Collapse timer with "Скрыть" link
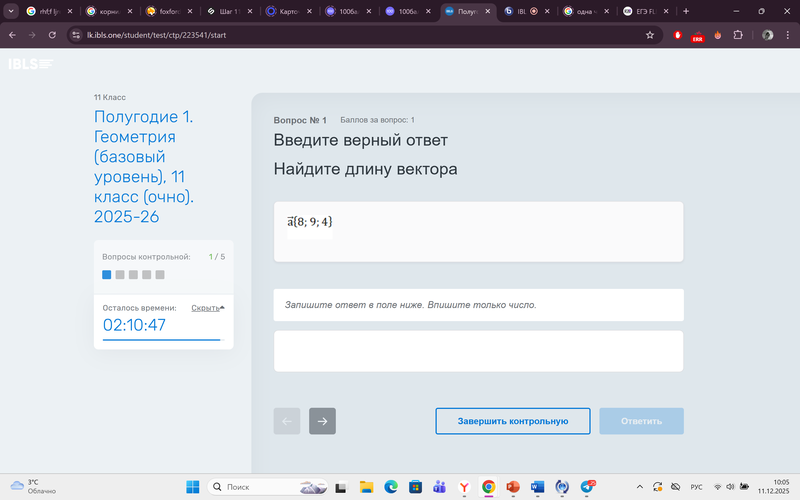This screenshot has height=500, width=800. click(x=207, y=308)
